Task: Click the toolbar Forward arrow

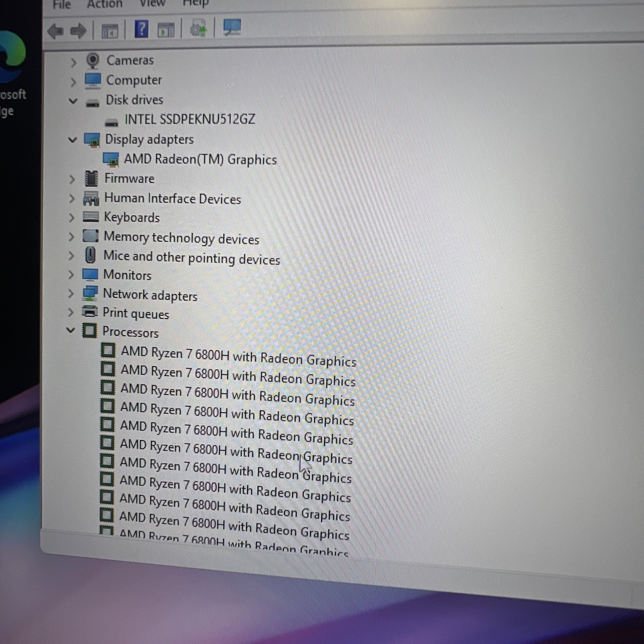Action: click(x=78, y=31)
